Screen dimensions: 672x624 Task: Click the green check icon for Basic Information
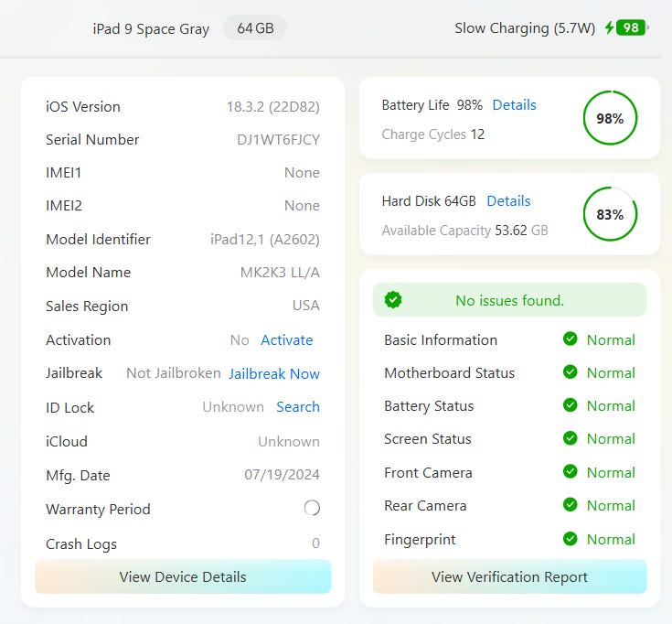click(x=570, y=339)
